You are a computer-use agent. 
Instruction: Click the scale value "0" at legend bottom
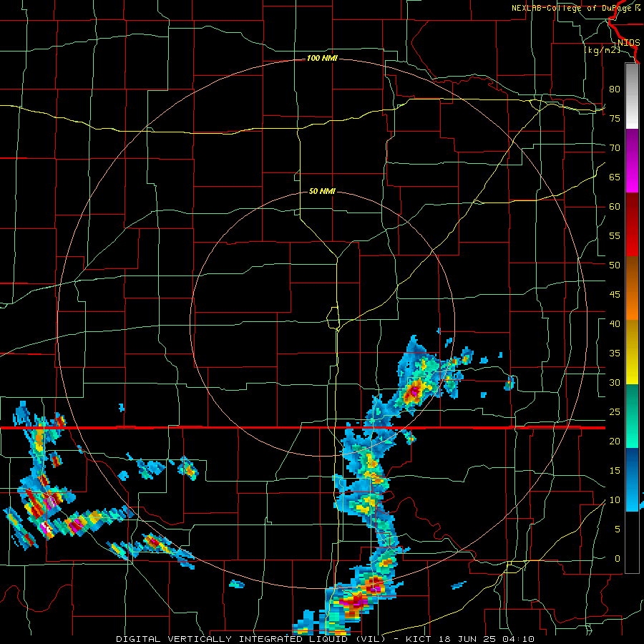click(618, 559)
